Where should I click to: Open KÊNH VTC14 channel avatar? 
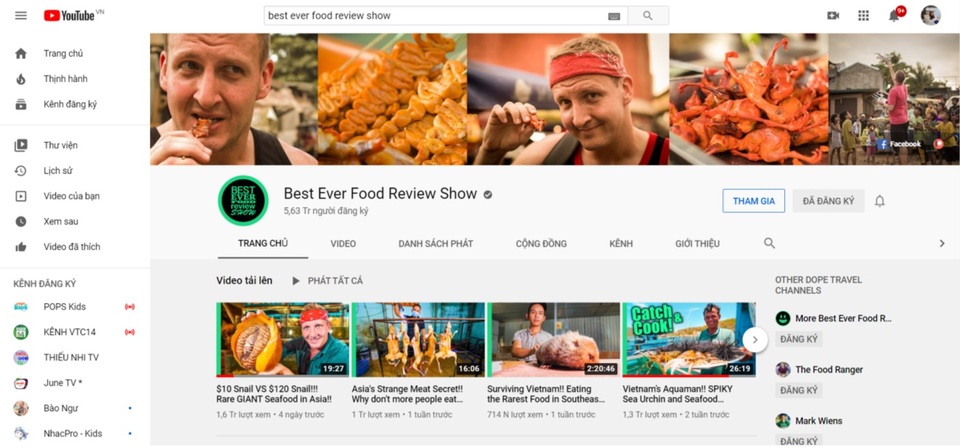tap(21, 332)
